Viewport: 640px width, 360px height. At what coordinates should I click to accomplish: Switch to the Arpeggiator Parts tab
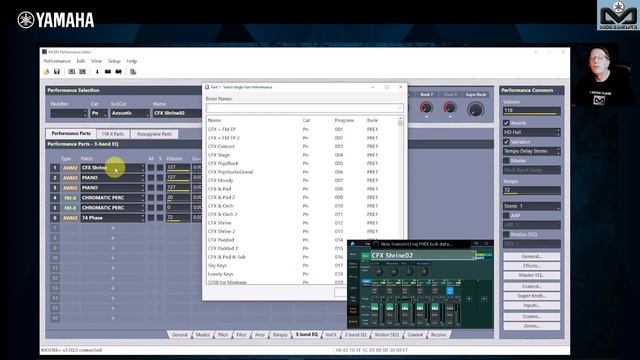point(154,134)
